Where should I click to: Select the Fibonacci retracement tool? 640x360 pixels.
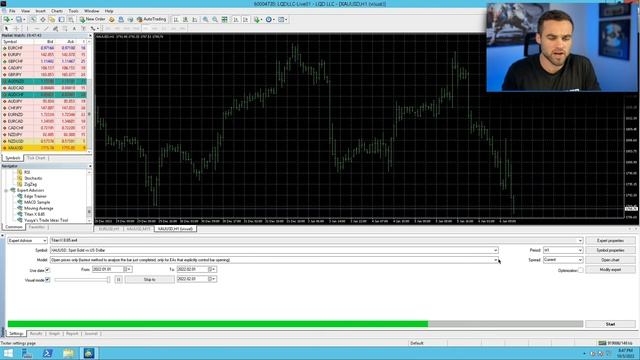click(x=64, y=29)
